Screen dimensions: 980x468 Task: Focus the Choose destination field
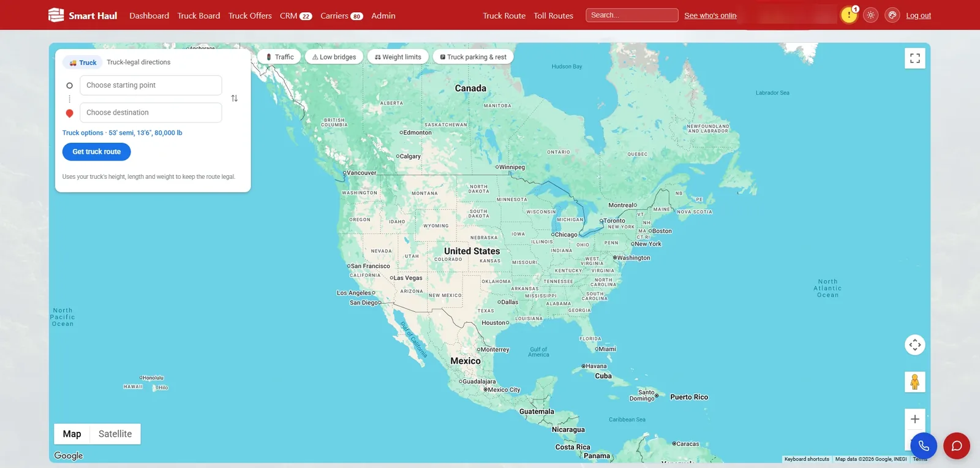click(151, 112)
